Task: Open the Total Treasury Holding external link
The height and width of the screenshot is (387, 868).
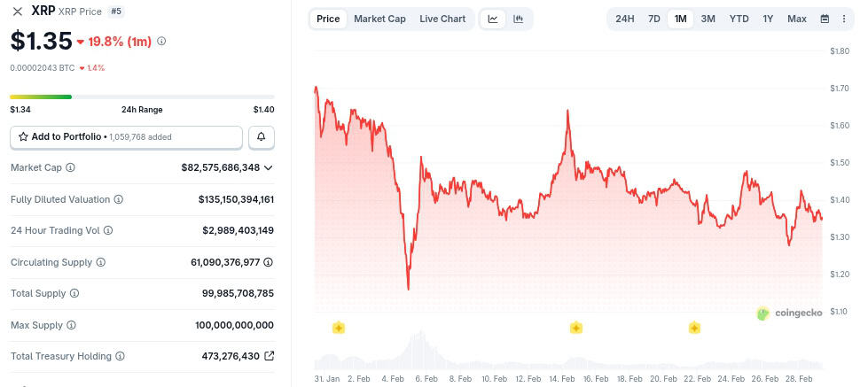Action: tap(270, 356)
